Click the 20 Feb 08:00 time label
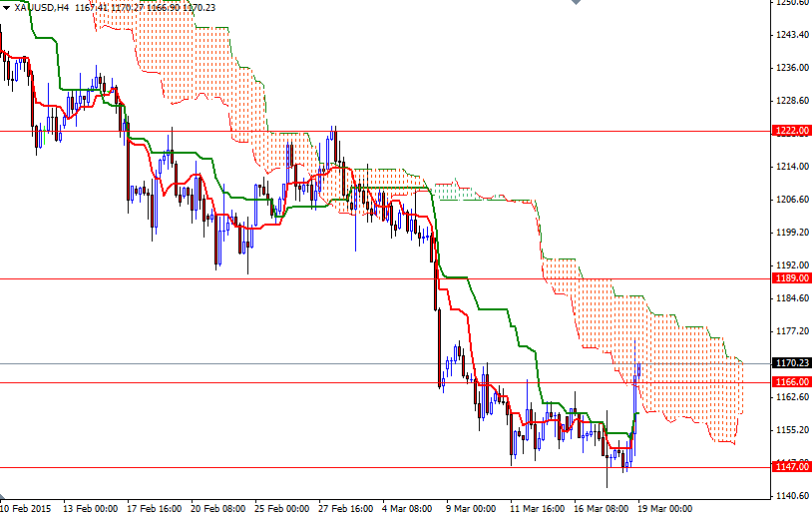812x515 pixels. click(218, 509)
